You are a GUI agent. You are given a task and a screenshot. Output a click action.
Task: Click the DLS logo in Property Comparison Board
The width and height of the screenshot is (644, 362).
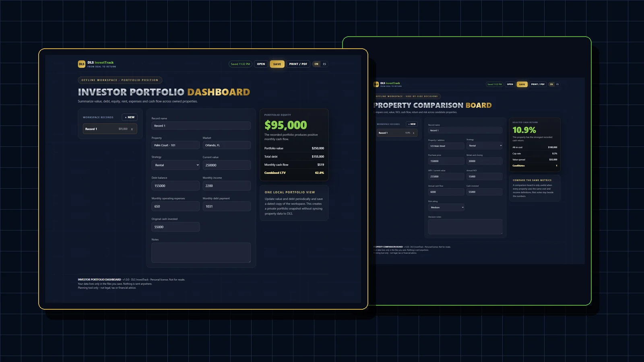pos(376,84)
